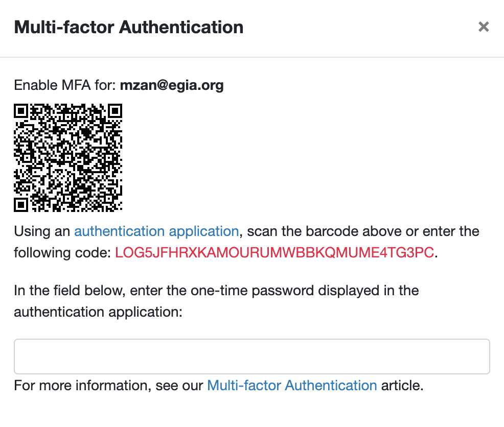This screenshot has width=504, height=427.
Task: Click the red secret code LOG5JFHR…
Action: pos(274,252)
